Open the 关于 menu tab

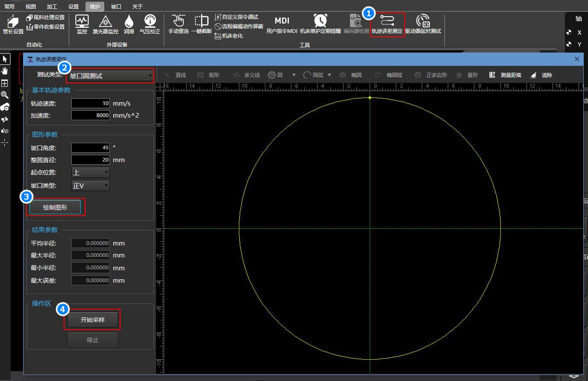(x=137, y=6)
